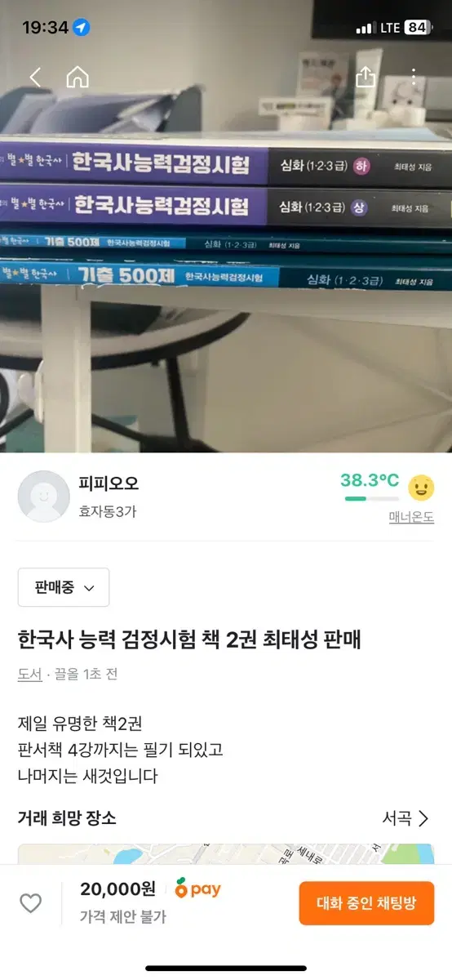Tap the back arrow icon
This screenshot has width=452, height=980.
click(35, 78)
